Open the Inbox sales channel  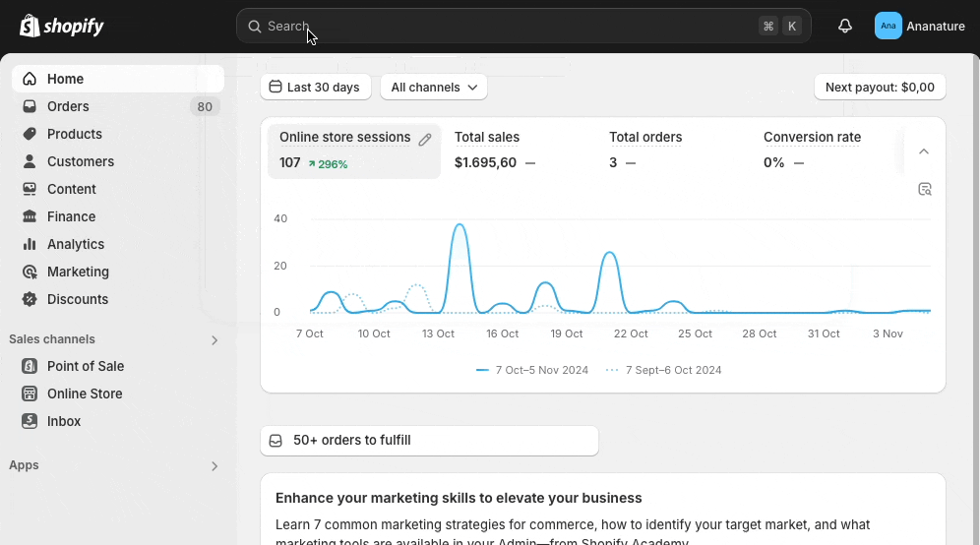[64, 421]
